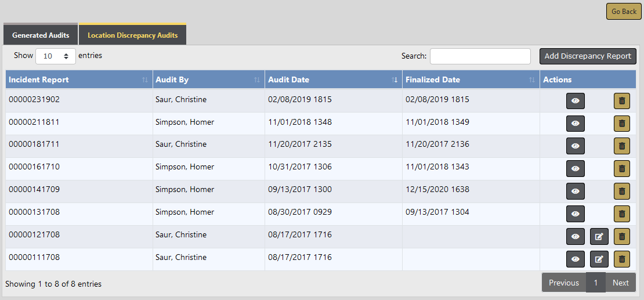Select the Location Discrepancy Audits tab
The width and height of the screenshot is (644, 300).
132,35
